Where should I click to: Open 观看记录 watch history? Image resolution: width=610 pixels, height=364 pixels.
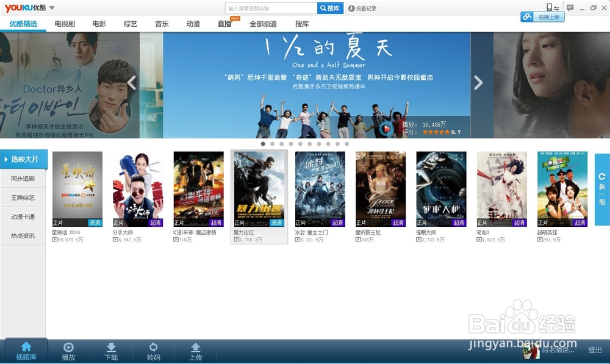click(x=362, y=8)
